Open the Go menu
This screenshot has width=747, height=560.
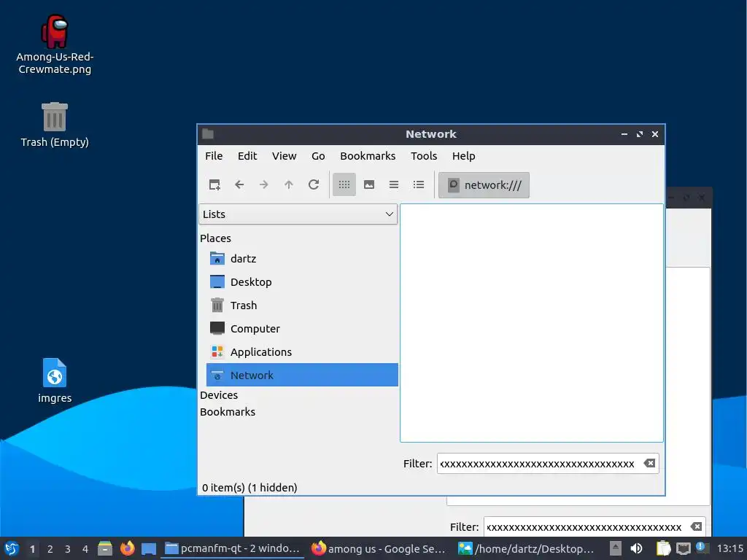pyautogui.click(x=318, y=156)
